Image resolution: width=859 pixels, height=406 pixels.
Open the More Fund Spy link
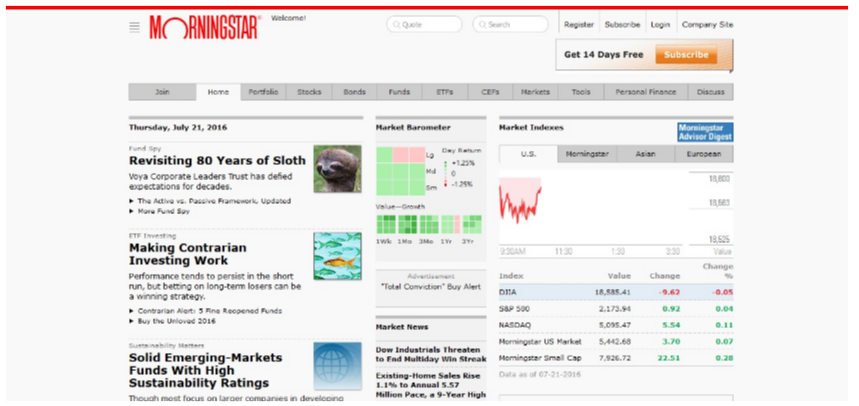(163, 211)
